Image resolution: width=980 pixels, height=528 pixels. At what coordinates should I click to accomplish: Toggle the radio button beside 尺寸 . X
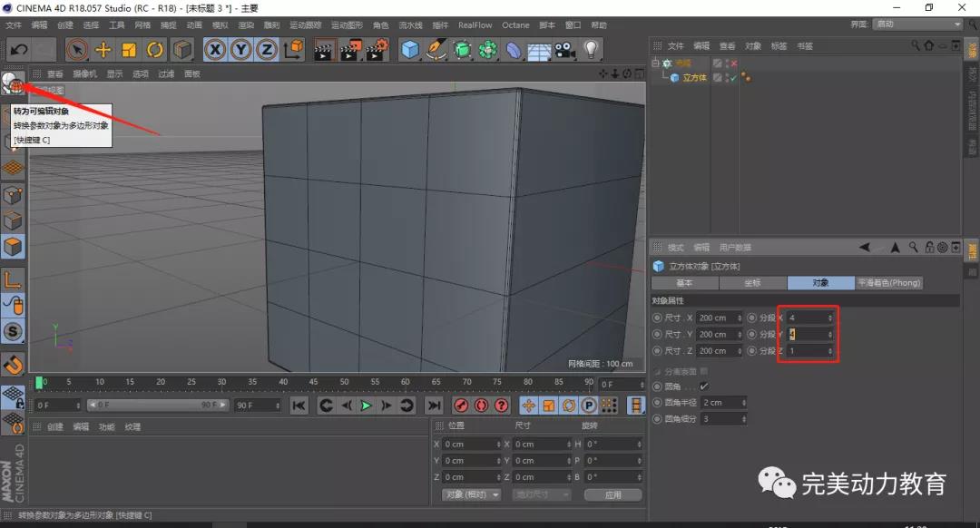[x=657, y=318]
